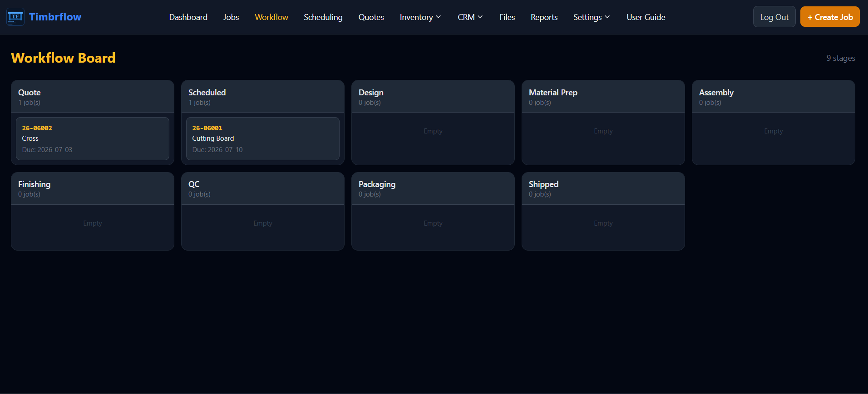Navigate to Quotes
868x394 pixels.
[x=371, y=17]
